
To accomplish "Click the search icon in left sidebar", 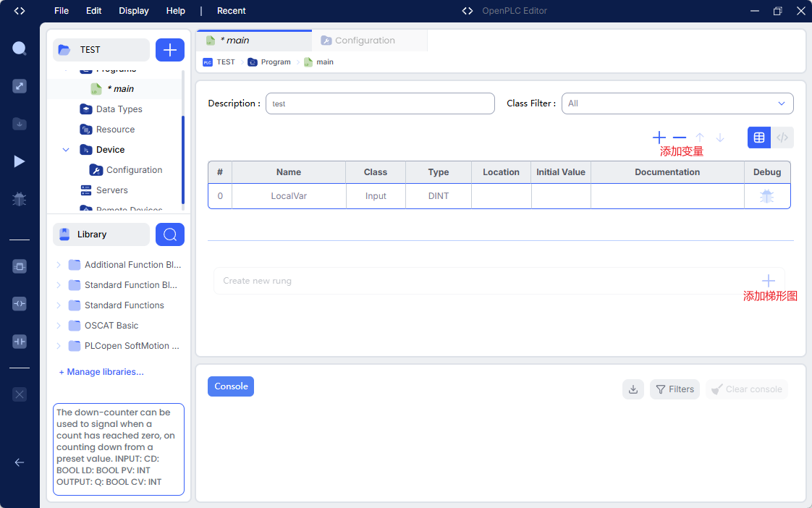I will (x=19, y=48).
